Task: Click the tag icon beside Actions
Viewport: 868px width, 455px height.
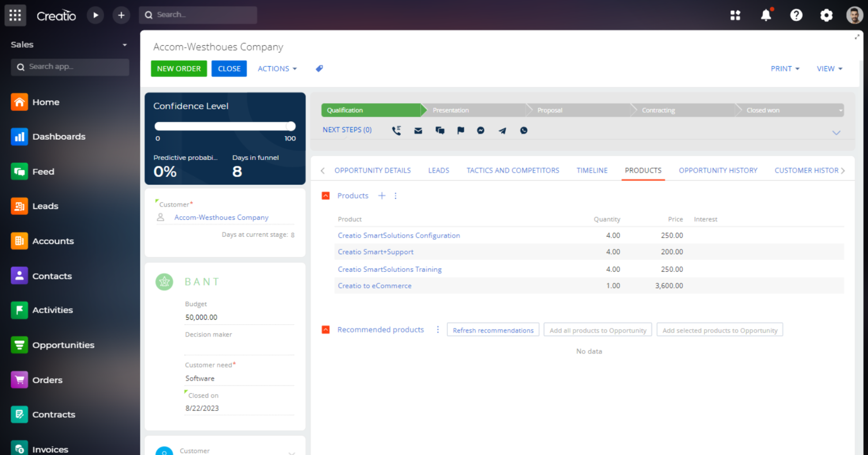Action: [319, 68]
